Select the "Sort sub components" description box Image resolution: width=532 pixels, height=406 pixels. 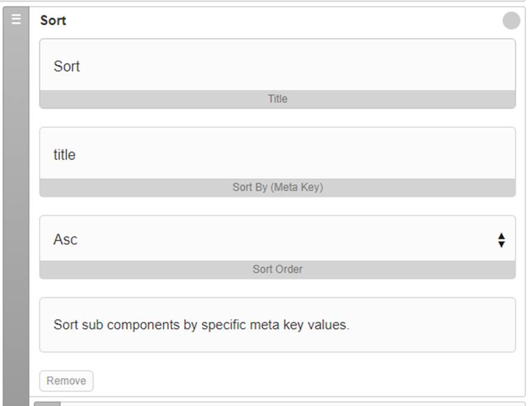coord(277,325)
